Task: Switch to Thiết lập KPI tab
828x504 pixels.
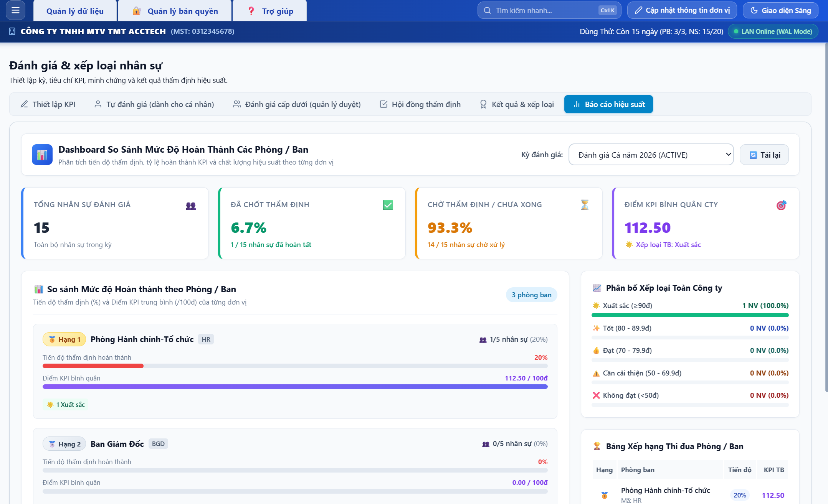Action: (x=48, y=104)
